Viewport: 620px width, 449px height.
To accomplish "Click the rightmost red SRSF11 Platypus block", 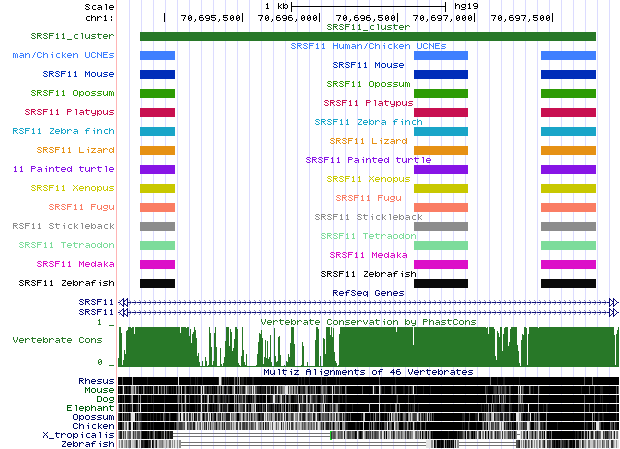I will [568, 112].
